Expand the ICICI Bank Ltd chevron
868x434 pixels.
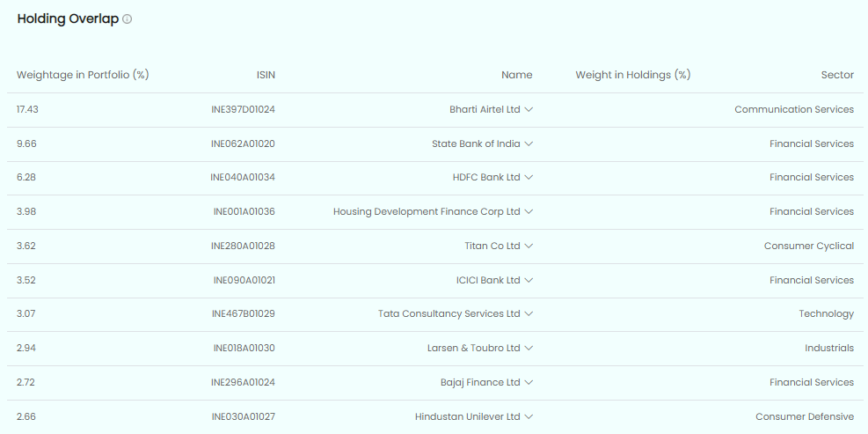click(529, 281)
